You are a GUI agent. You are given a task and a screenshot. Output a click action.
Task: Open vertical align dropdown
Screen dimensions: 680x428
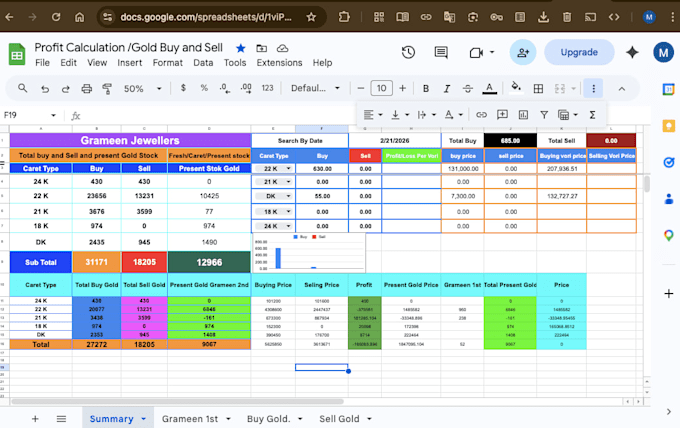click(x=400, y=114)
